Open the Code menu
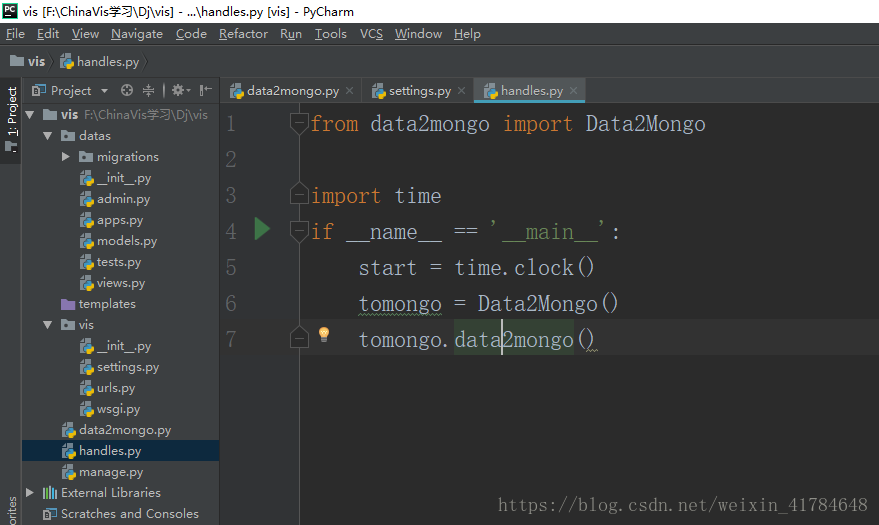The image size is (879, 525). click(x=191, y=34)
